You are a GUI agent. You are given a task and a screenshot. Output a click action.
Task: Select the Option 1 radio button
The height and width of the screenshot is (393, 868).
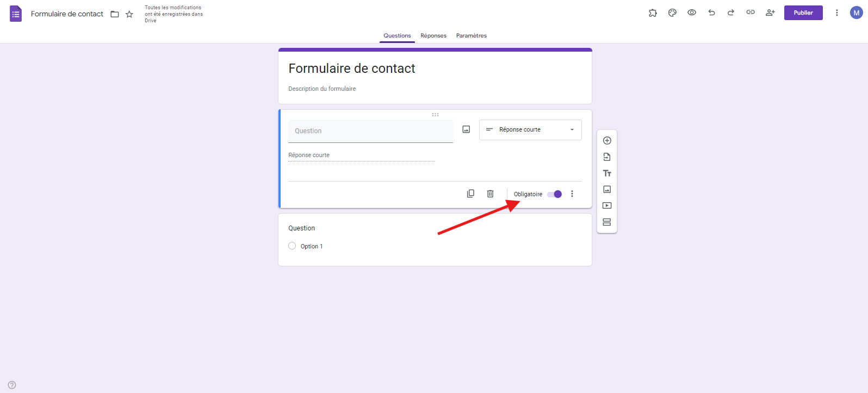click(292, 246)
